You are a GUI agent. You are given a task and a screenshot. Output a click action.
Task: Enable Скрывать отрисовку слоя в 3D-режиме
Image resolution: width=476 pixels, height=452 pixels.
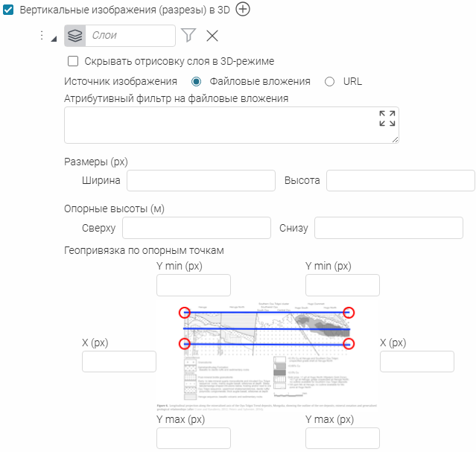(73, 61)
